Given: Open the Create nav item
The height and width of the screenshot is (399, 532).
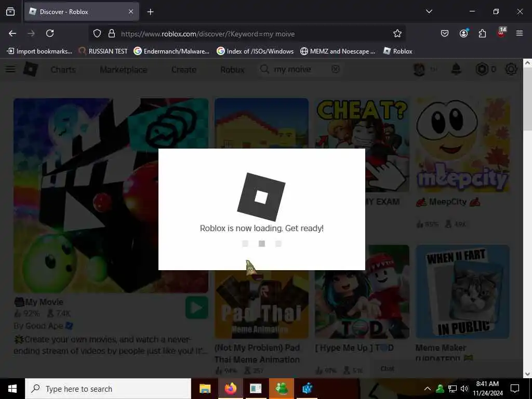Looking at the screenshot, I should 183,70.
